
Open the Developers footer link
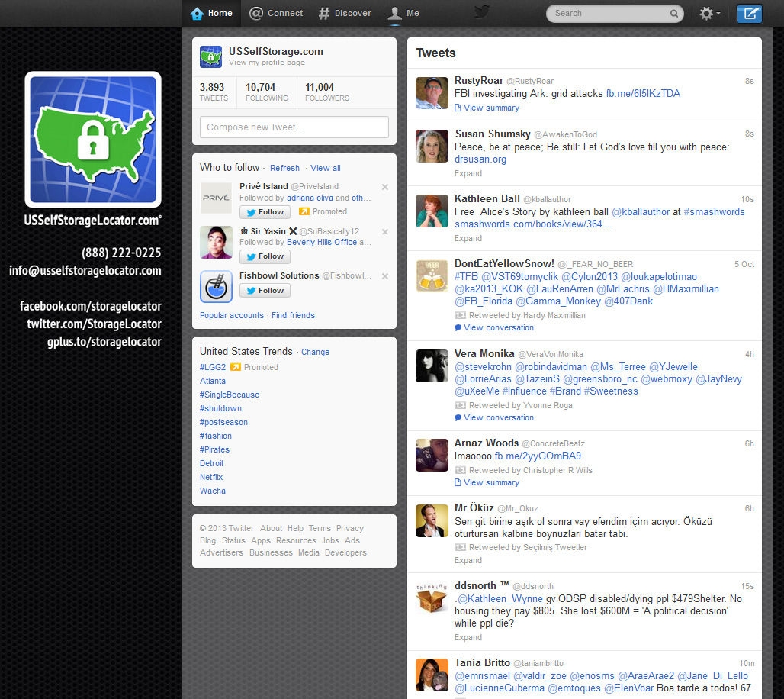[345, 552]
